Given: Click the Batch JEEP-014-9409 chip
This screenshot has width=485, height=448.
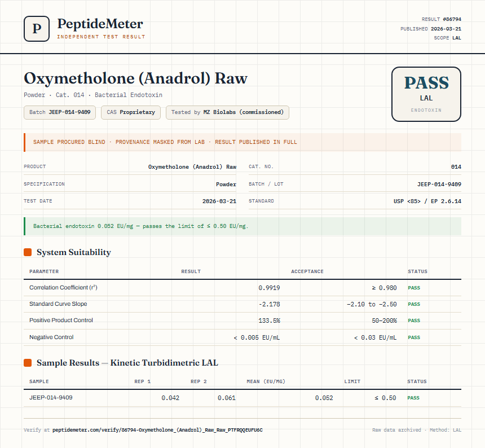Looking at the screenshot, I should click(60, 112).
